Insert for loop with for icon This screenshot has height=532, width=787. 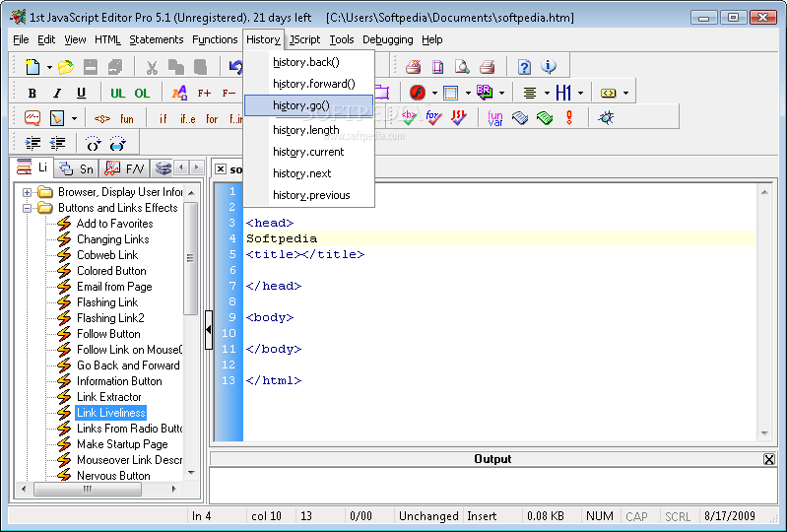coord(212,119)
